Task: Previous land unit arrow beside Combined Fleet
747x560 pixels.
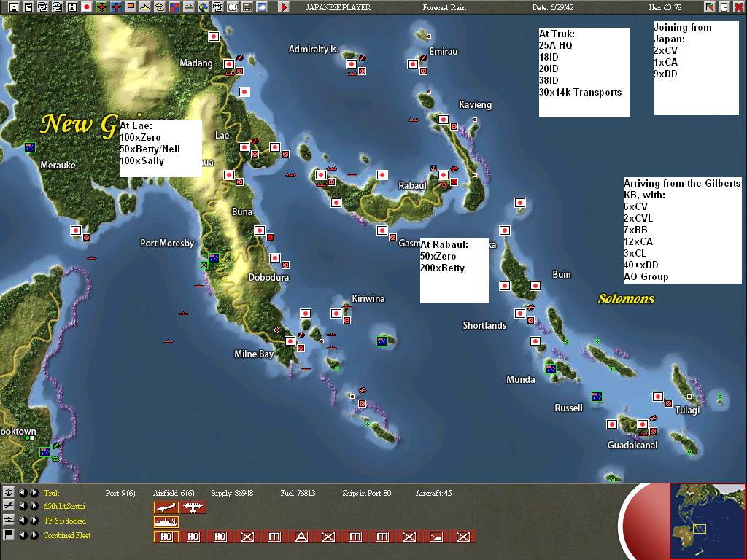Action: point(23,534)
